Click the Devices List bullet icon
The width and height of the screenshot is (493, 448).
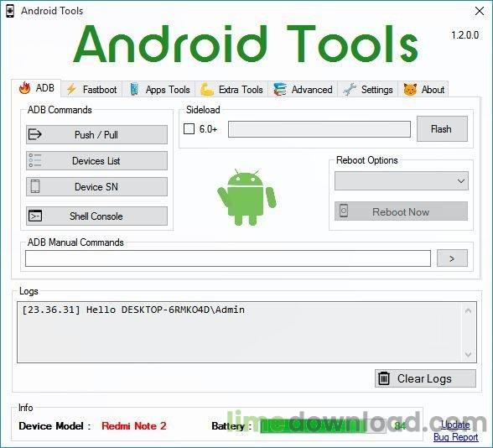click(35, 160)
